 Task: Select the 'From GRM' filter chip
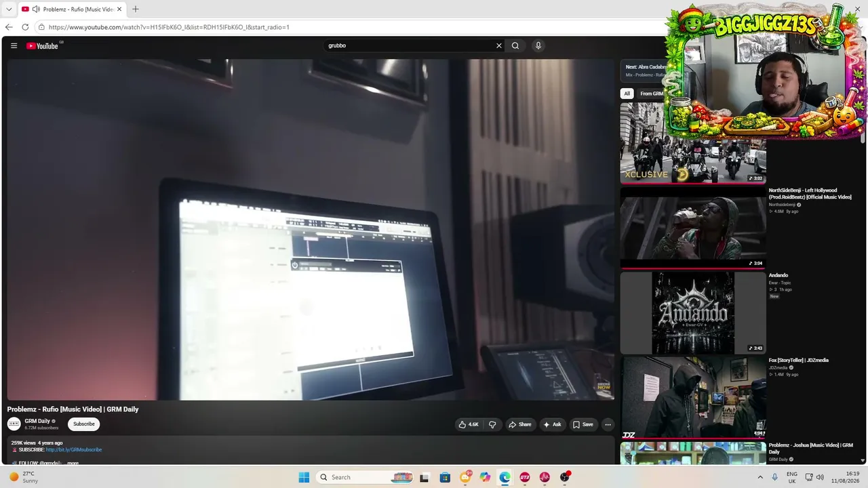[652, 94]
